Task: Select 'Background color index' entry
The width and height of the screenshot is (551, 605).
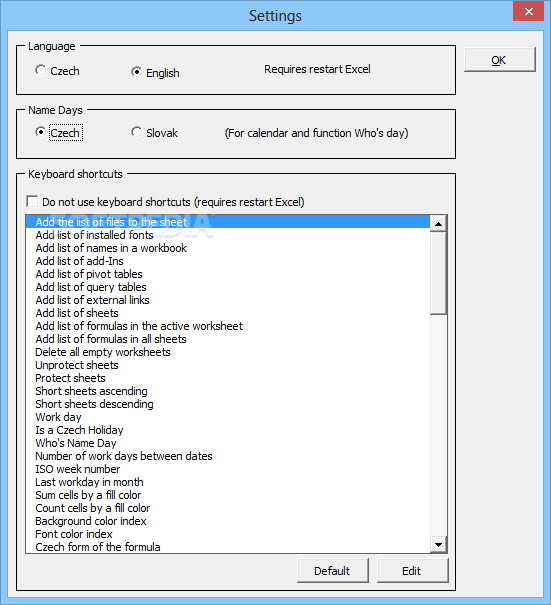Action: (228, 521)
